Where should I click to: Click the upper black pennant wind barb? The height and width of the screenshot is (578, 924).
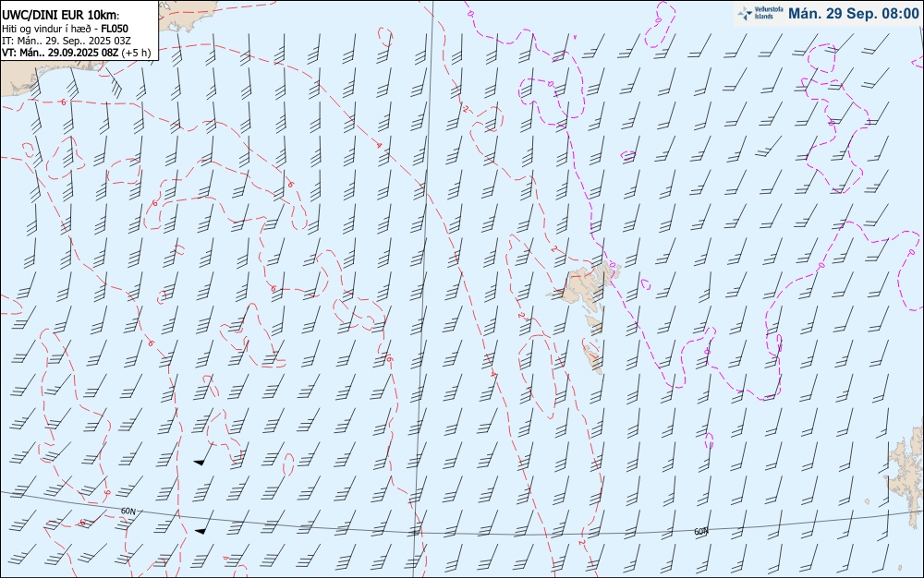(204, 454)
